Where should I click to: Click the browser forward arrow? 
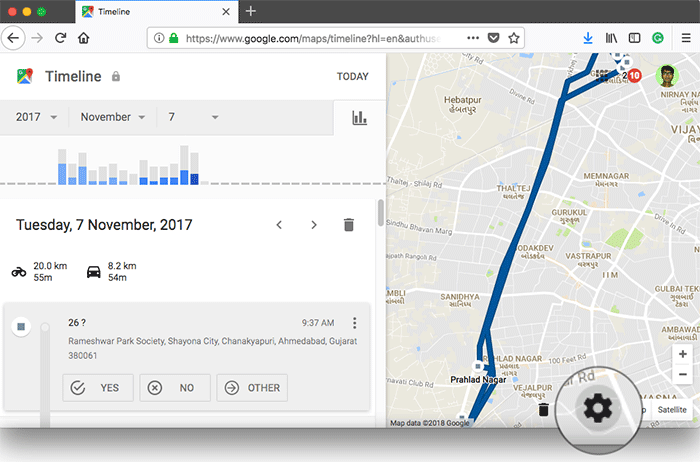(x=37, y=38)
